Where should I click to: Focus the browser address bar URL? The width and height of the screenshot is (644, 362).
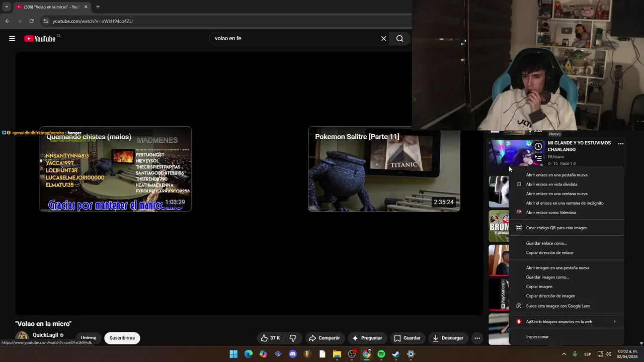pyautogui.click(x=93, y=21)
